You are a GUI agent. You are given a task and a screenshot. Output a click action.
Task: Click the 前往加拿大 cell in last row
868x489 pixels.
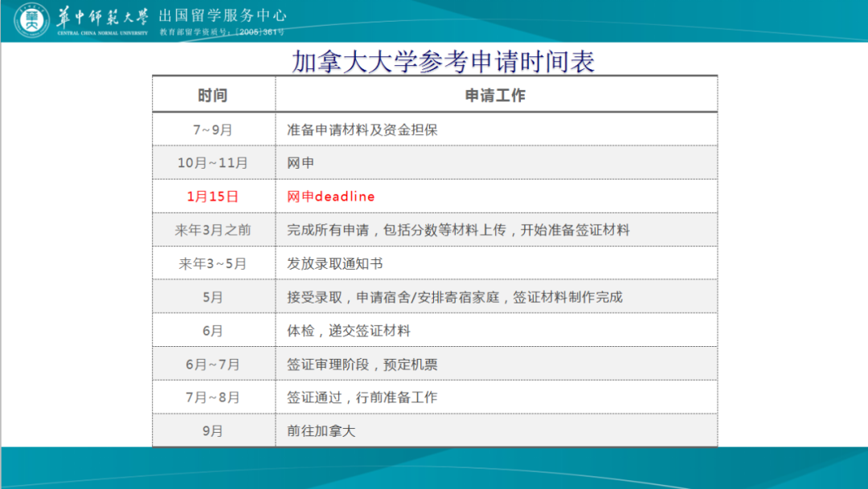pyautogui.click(x=321, y=431)
